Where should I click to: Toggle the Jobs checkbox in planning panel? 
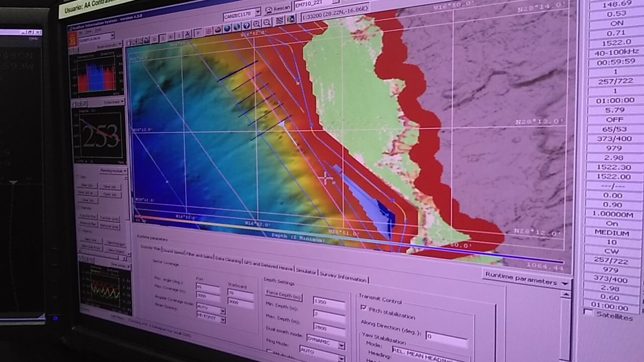pyautogui.click(x=77, y=176)
